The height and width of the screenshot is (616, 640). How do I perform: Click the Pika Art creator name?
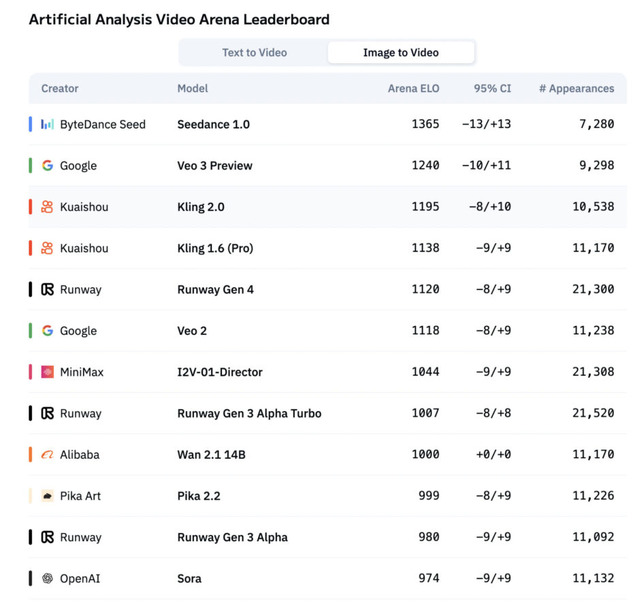click(x=80, y=496)
